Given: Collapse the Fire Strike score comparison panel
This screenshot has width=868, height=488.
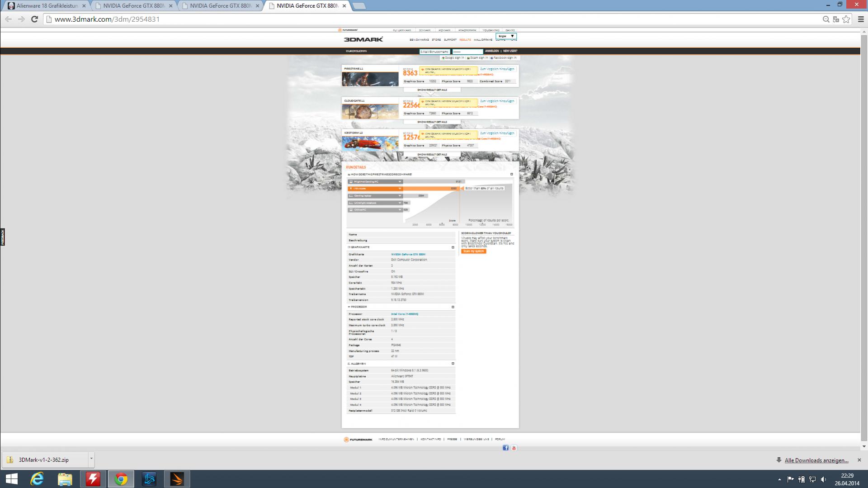Looking at the screenshot, I should tap(512, 174).
